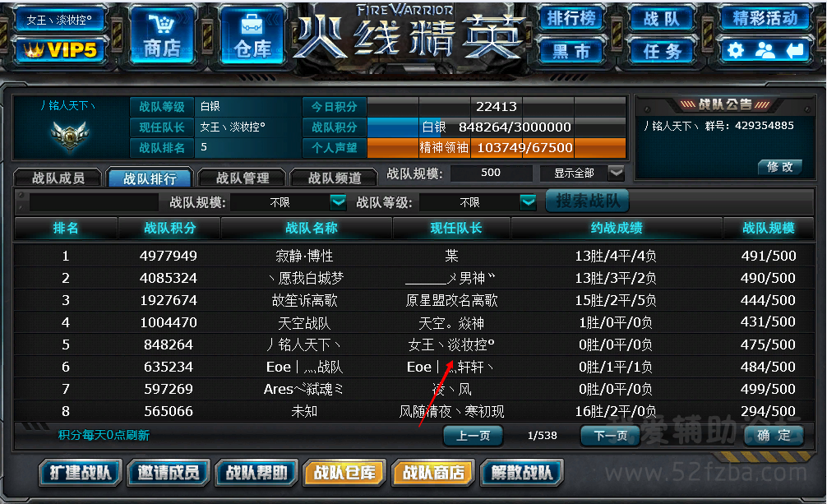Click the return arrow icon
Viewport: 827px width, 504px height.
click(x=794, y=51)
